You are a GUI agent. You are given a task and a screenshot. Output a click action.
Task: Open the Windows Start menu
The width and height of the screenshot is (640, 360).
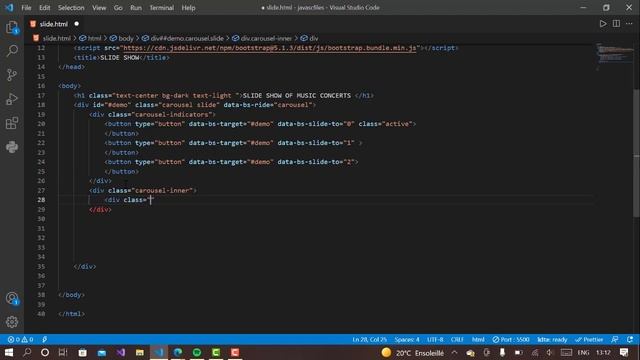[9, 353]
